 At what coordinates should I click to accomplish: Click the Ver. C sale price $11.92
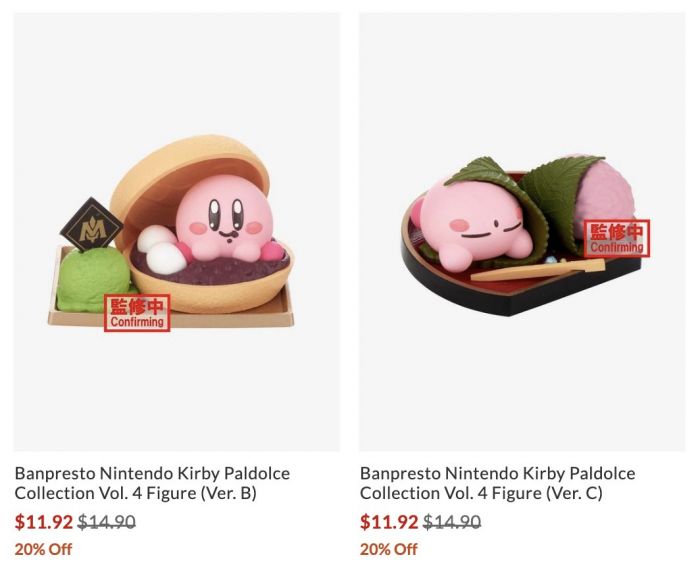389,522
